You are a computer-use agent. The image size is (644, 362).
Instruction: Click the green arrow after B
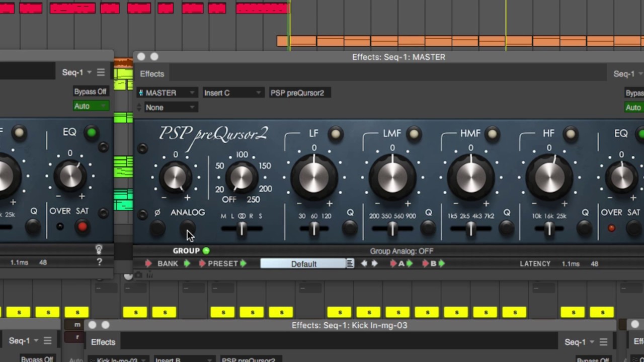(441, 263)
